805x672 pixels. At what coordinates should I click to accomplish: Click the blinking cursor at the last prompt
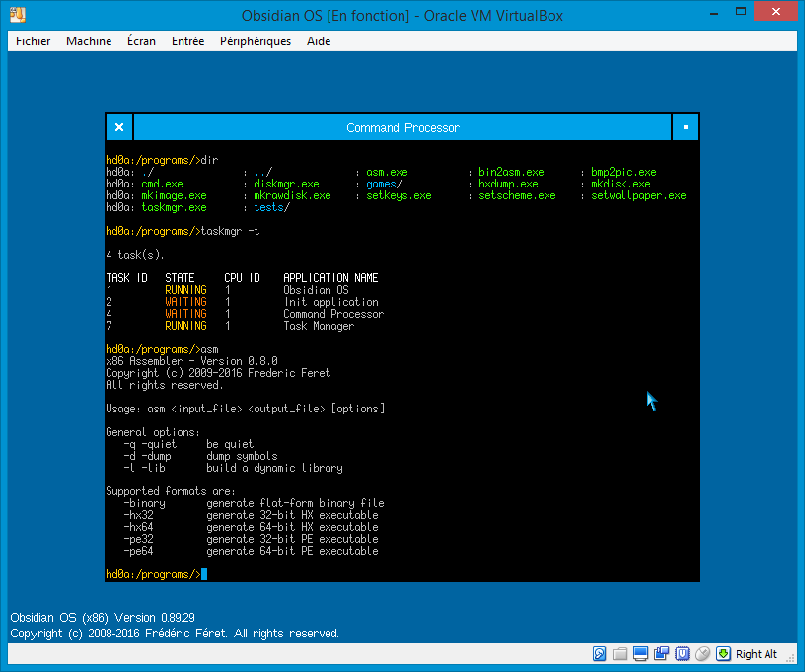204,574
